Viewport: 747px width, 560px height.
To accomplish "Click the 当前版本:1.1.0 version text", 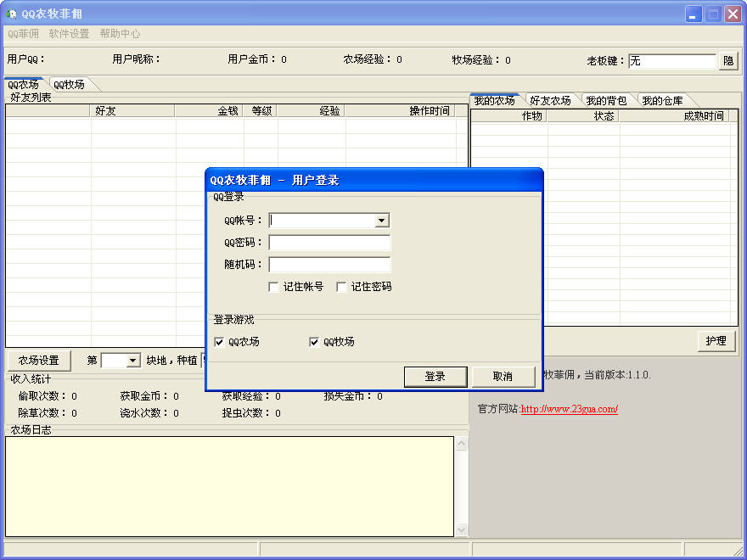I will click(x=617, y=375).
